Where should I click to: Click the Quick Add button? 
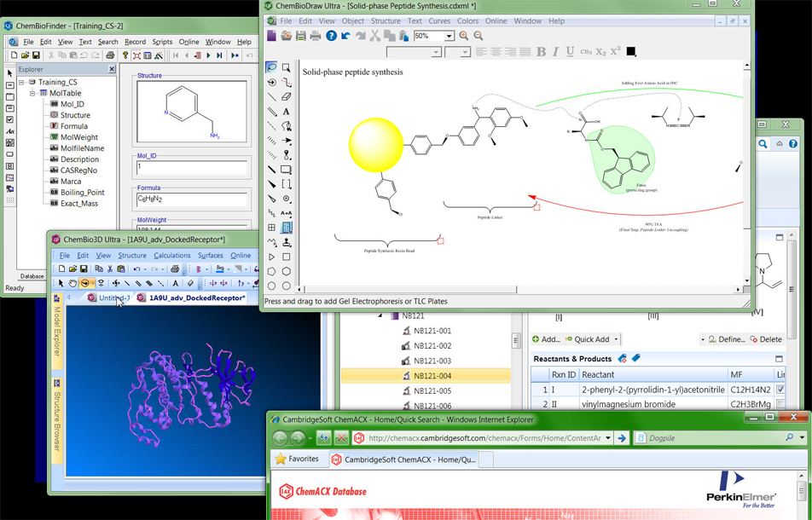[591, 339]
